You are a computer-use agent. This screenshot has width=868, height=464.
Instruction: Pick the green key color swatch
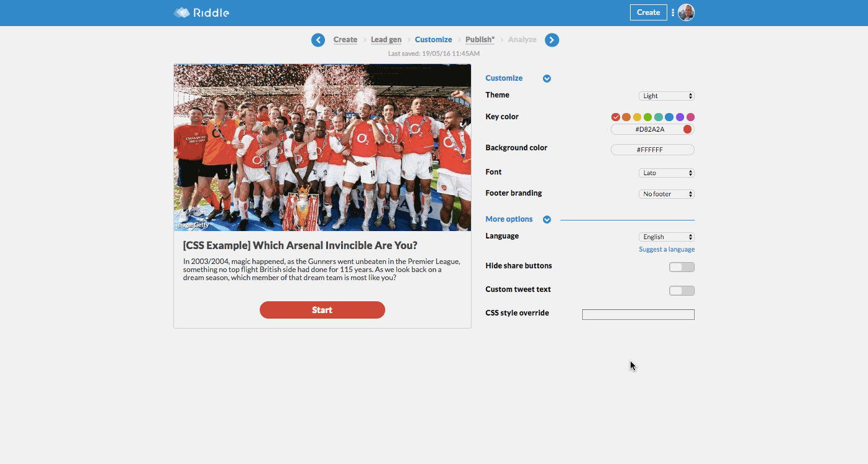point(647,117)
